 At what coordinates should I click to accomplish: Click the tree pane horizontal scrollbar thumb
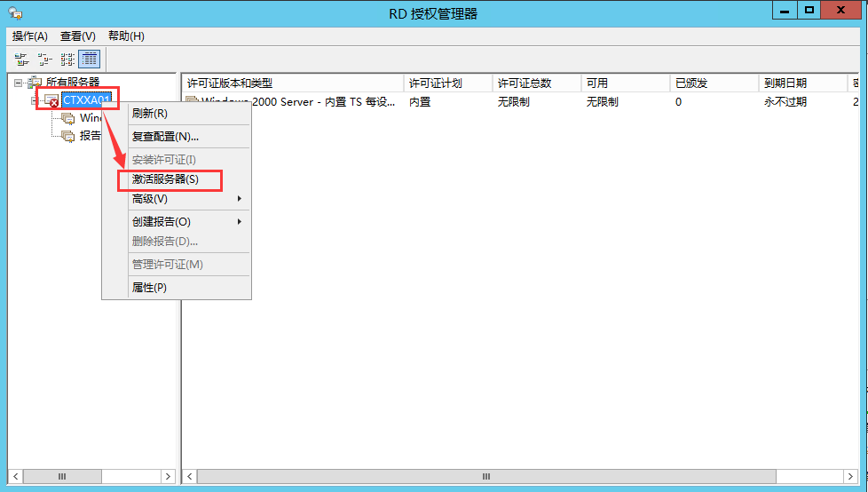pyautogui.click(x=62, y=477)
